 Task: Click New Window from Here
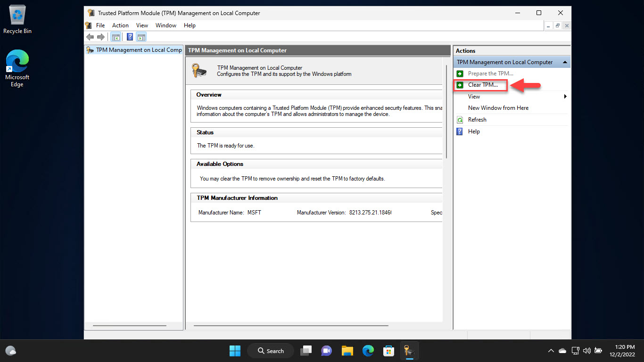point(498,108)
